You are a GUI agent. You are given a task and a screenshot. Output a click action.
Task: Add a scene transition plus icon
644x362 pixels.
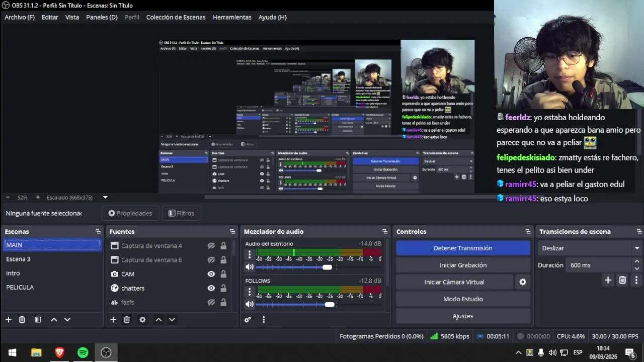[608, 280]
